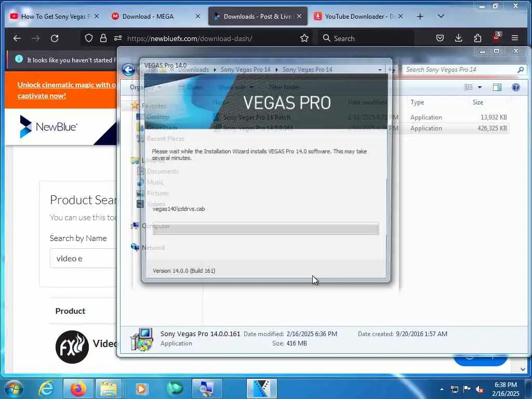532x399 pixels.
Task: Click Explorer back navigation arrow
Action: [x=129, y=70]
